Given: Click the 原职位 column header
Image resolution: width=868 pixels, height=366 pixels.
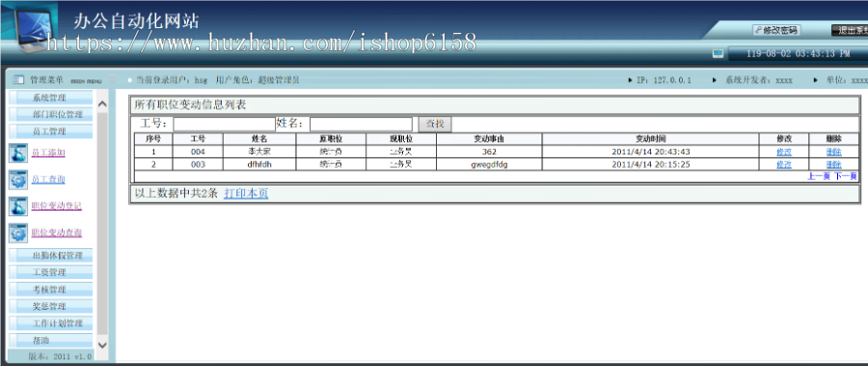Looking at the screenshot, I should 331,139.
